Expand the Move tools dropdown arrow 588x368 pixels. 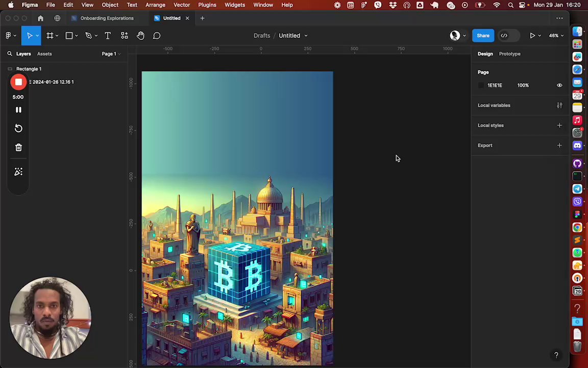tap(37, 36)
